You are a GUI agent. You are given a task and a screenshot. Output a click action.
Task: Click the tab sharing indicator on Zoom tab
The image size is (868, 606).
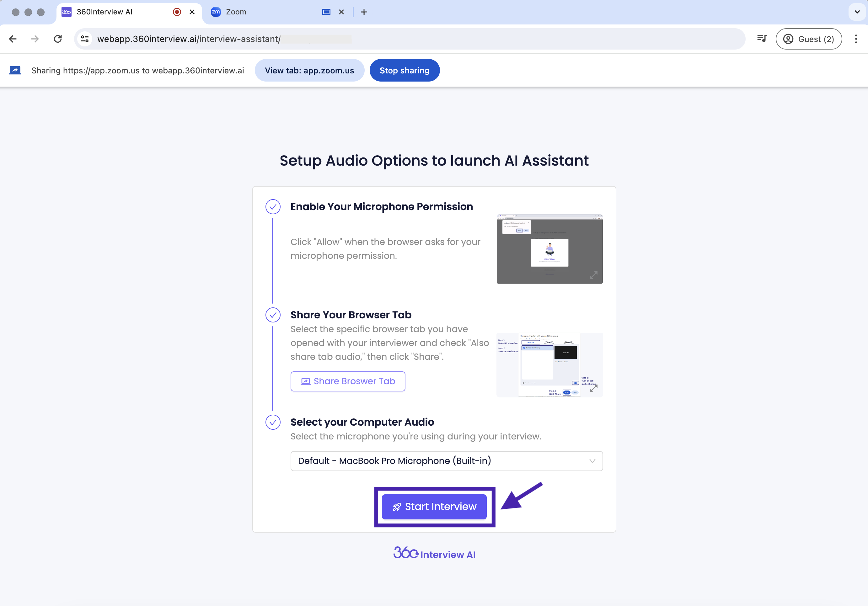click(326, 12)
